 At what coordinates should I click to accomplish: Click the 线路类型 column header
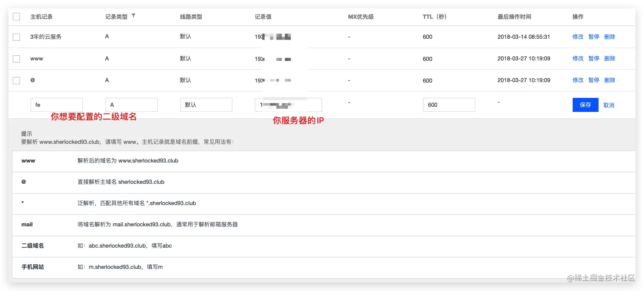[x=191, y=17]
